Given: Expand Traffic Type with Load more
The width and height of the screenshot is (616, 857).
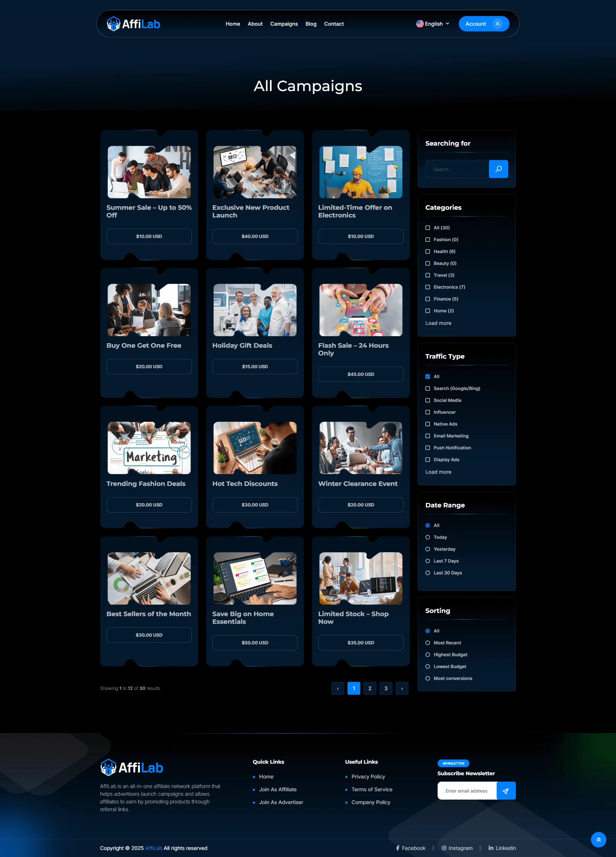Looking at the screenshot, I should (438, 472).
